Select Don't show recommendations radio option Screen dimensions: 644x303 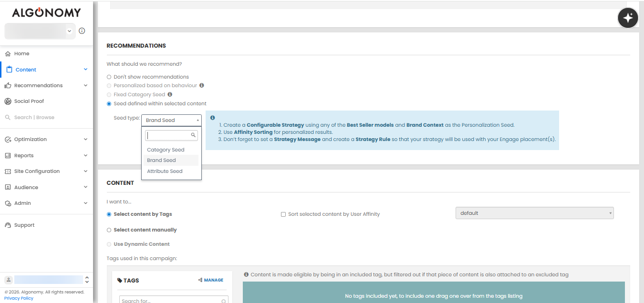pyautogui.click(x=109, y=77)
